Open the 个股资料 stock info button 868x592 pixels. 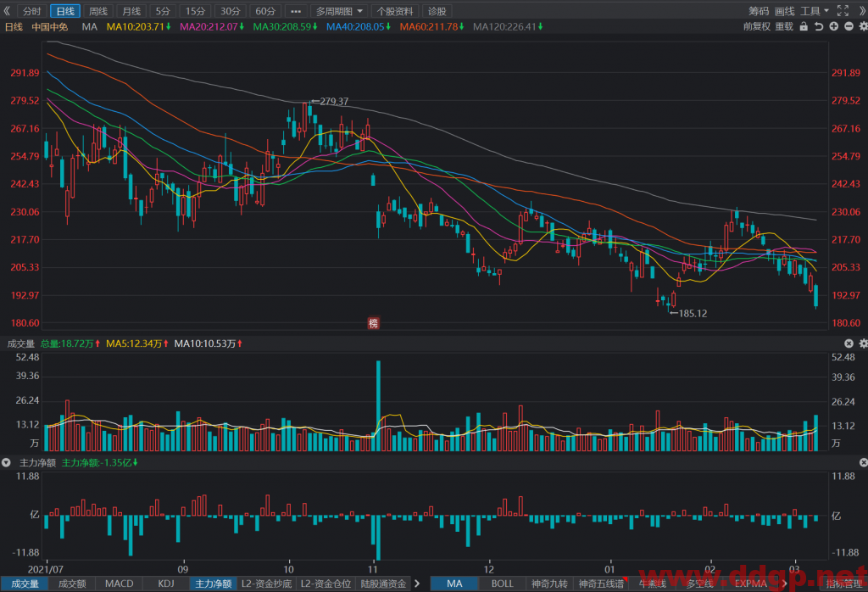(x=395, y=11)
